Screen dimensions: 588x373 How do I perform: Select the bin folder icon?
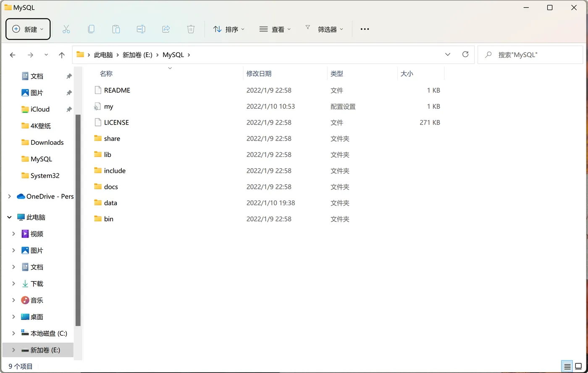98,219
